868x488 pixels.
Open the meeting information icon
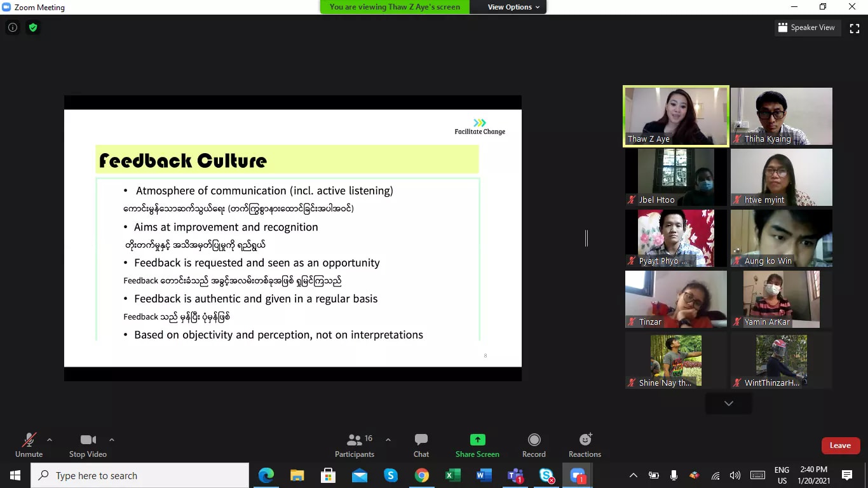pos(12,27)
